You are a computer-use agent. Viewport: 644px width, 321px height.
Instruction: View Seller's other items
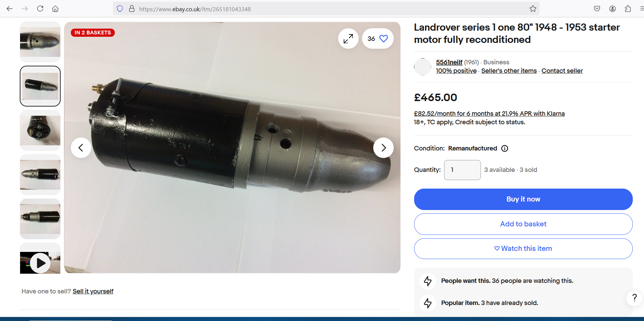click(509, 71)
